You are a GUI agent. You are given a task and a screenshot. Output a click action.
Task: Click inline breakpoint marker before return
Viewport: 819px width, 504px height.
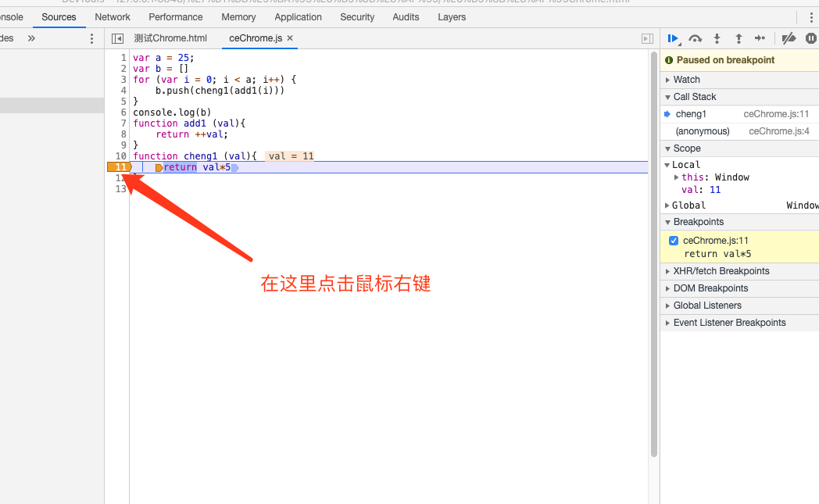pyautogui.click(x=159, y=168)
